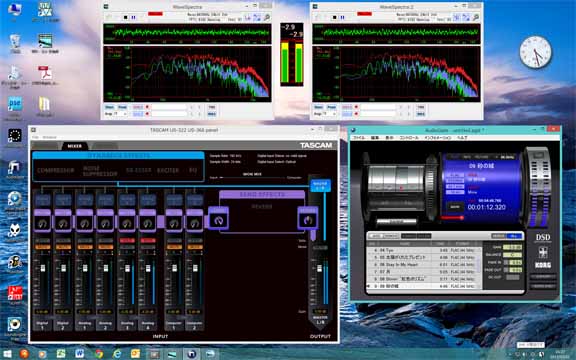
Task: Click the KORG logo in AudioGate
Action: point(543,265)
